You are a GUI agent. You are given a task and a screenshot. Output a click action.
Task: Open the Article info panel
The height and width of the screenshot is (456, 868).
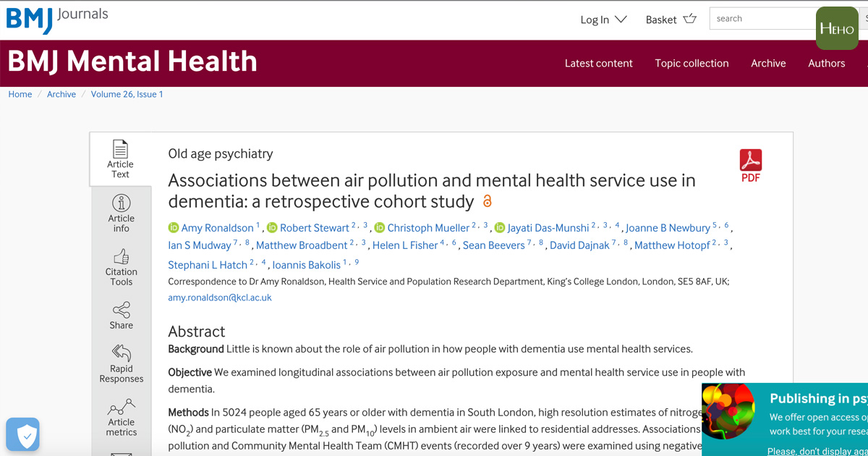pos(122,213)
